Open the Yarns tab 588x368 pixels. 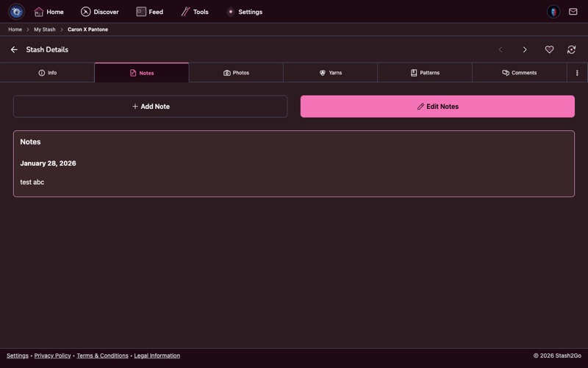(330, 73)
